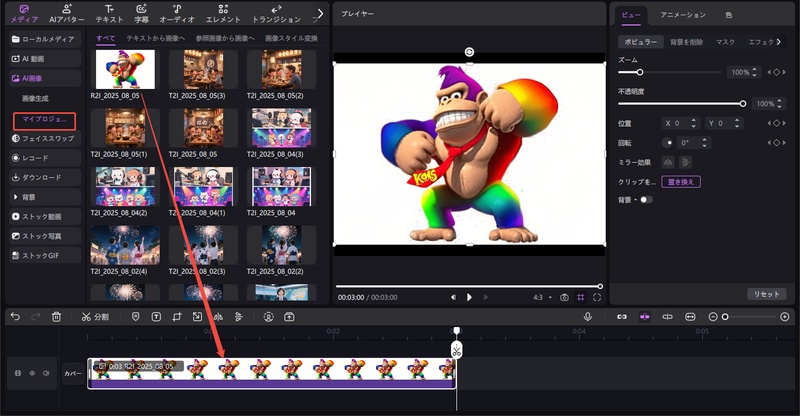Adjust the X position stepper
Image resolution: width=800 pixels, height=416 pixels.
click(693, 123)
